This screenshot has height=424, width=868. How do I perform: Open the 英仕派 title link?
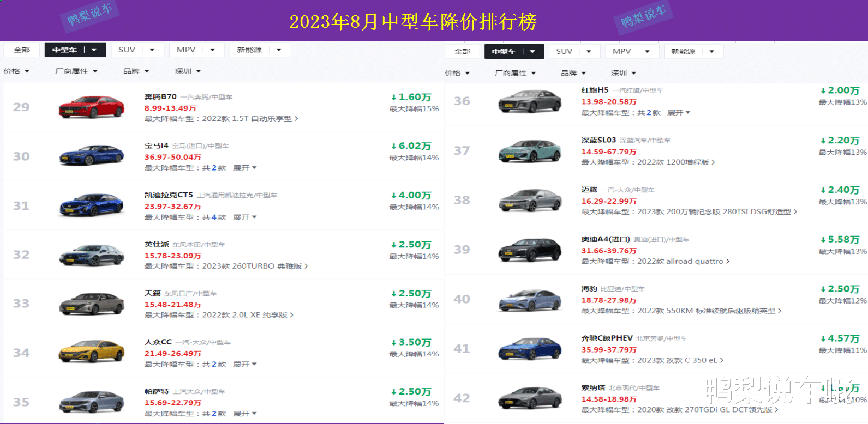pyautogui.click(x=157, y=244)
